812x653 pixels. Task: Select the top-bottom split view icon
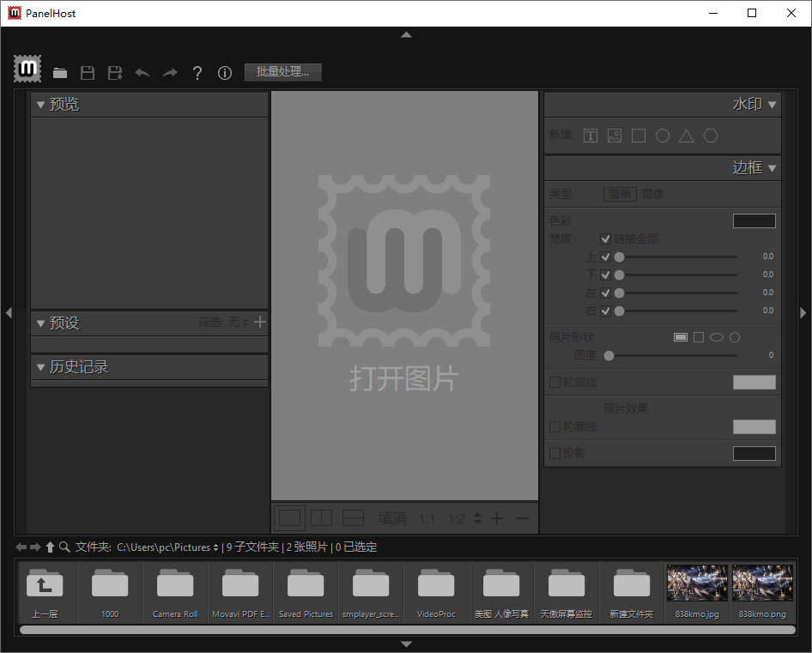pos(353,517)
